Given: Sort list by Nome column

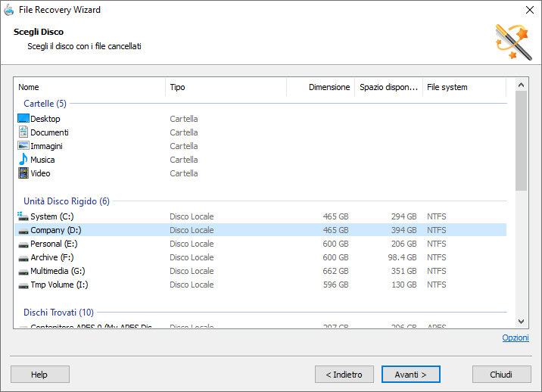Looking at the screenshot, I should [89, 87].
